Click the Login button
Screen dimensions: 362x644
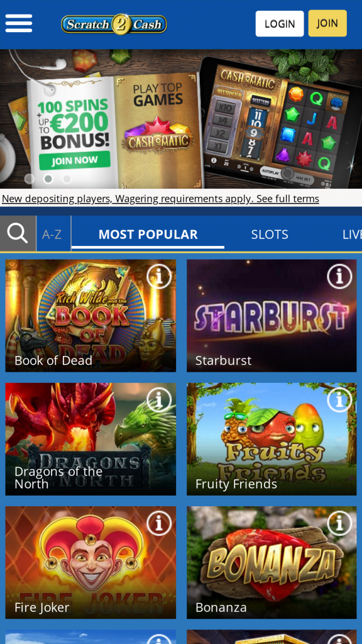tap(280, 24)
